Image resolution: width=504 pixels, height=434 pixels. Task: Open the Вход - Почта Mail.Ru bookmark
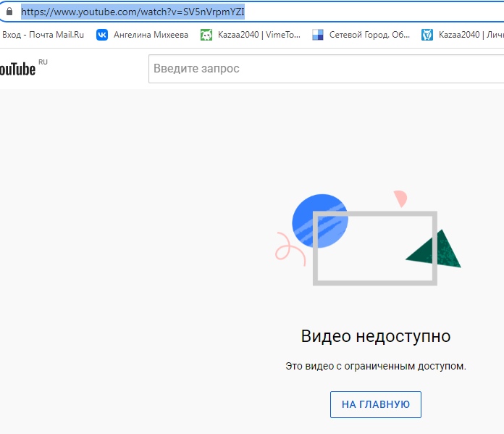click(x=43, y=35)
